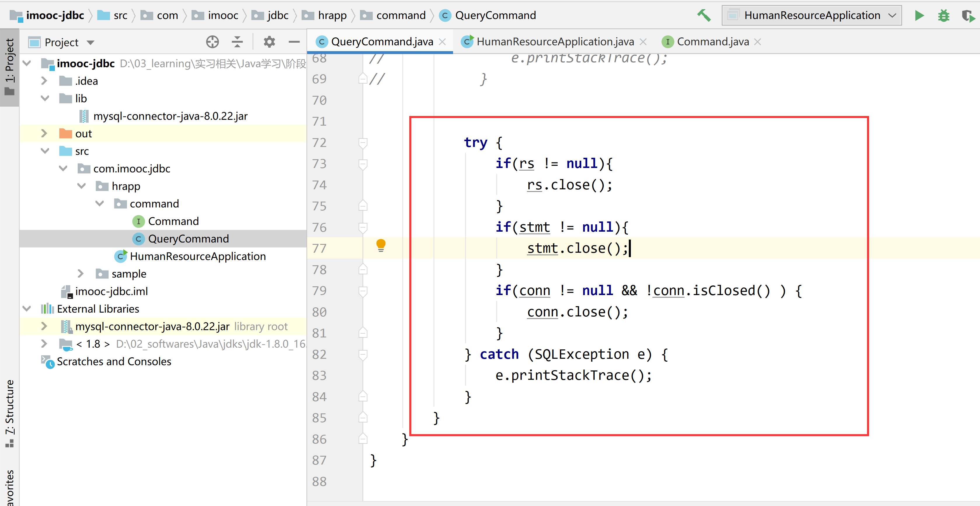This screenshot has width=980, height=506.
Task: Fold the if(rs != null) block at line 73
Action: [x=363, y=164]
